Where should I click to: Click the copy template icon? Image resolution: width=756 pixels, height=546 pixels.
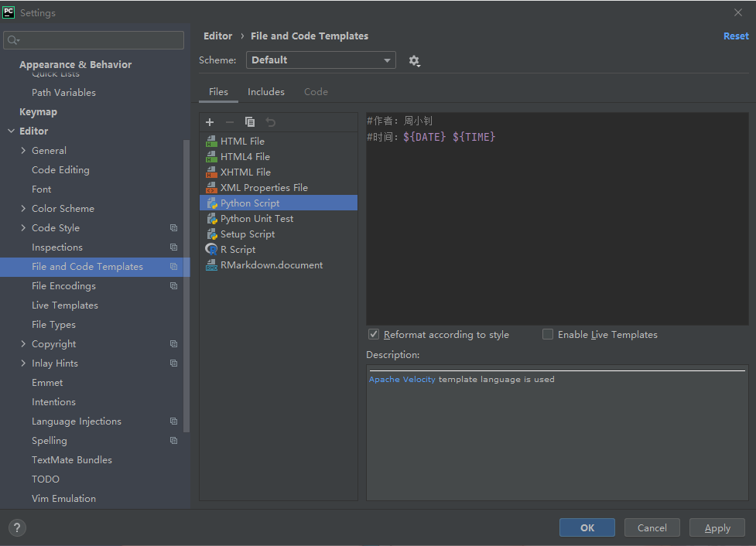click(250, 122)
